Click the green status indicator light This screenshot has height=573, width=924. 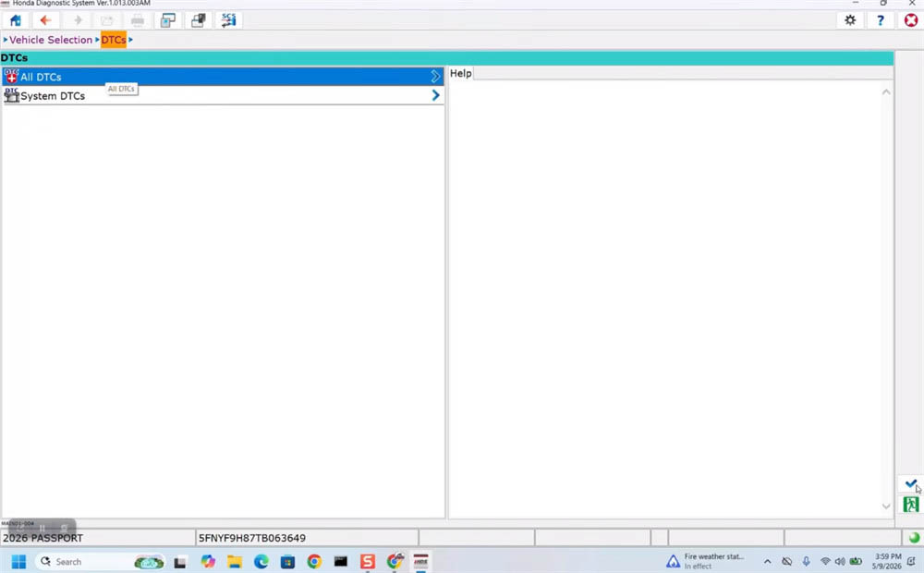pos(914,538)
